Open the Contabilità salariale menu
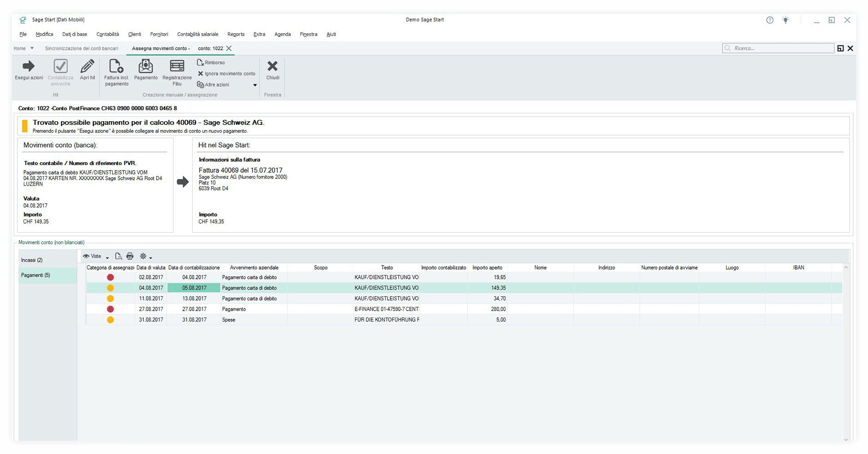 pos(198,34)
